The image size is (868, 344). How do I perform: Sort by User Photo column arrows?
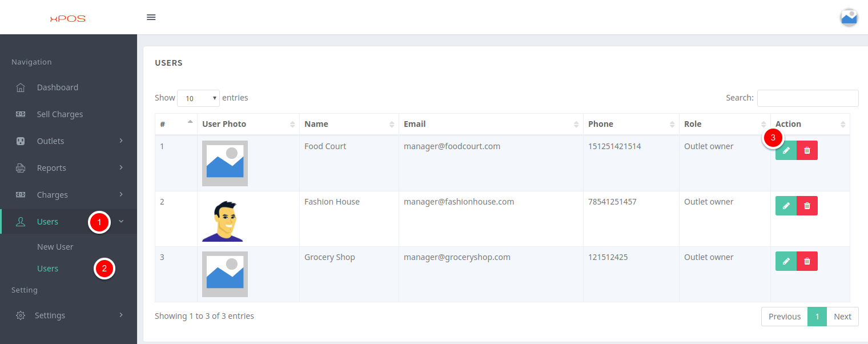292,124
